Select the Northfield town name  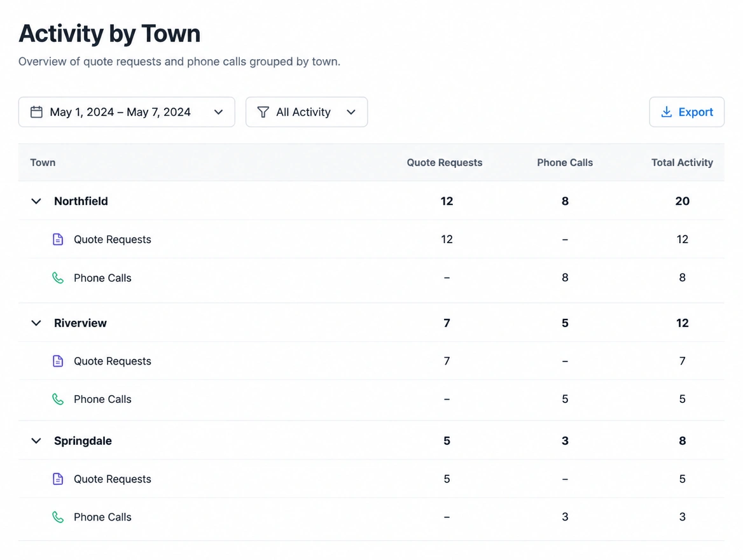point(81,201)
